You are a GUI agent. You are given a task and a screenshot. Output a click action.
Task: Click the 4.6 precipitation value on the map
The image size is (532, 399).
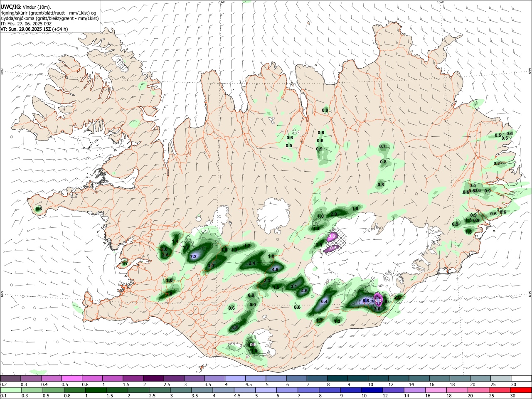304,291
